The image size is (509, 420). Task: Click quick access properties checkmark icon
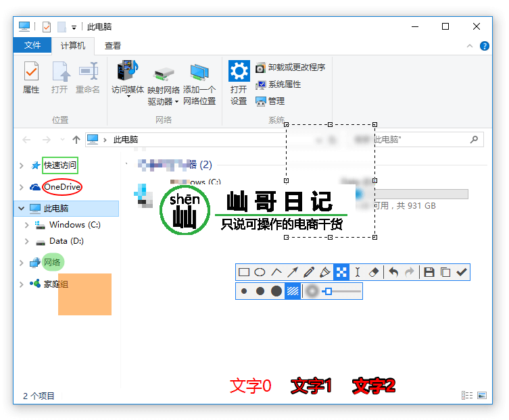[x=47, y=27]
